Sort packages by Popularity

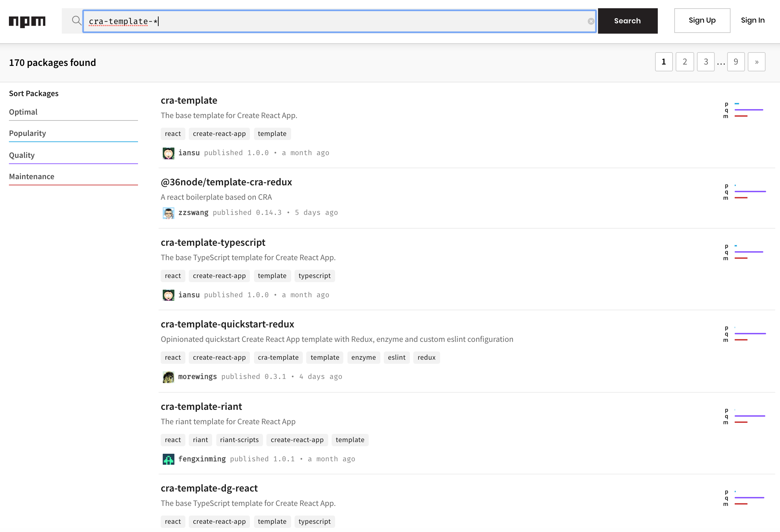coord(27,133)
